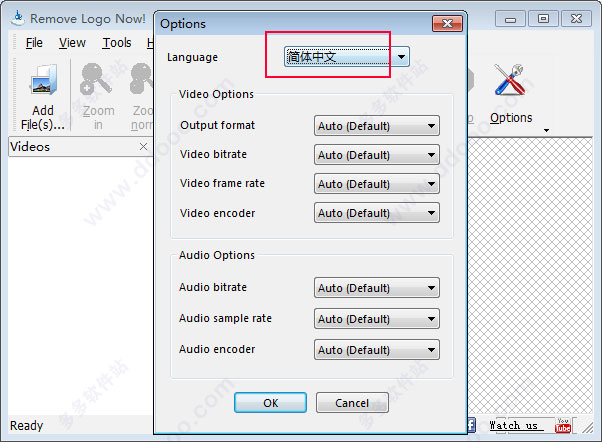Click the Ready status bar text
Image resolution: width=602 pixels, height=442 pixels.
(x=26, y=425)
